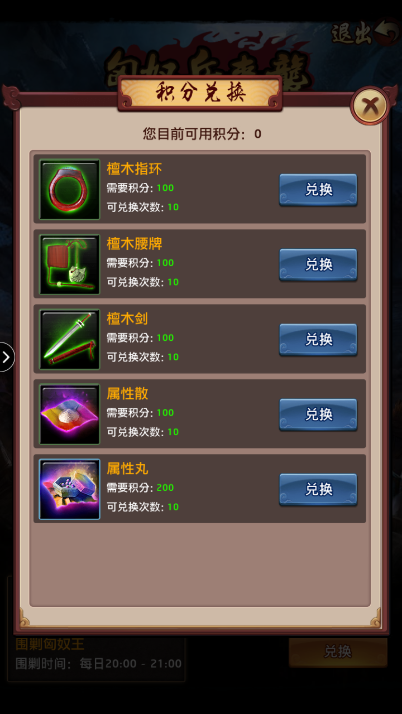Tap the 檀木剑 sword icon

(69, 339)
